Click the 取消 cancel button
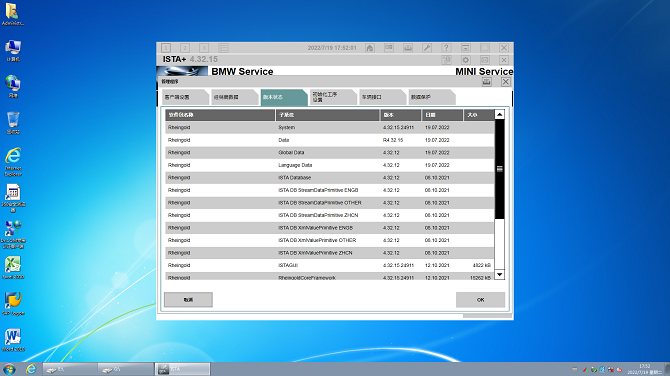This screenshot has width=670, height=376. 188,300
